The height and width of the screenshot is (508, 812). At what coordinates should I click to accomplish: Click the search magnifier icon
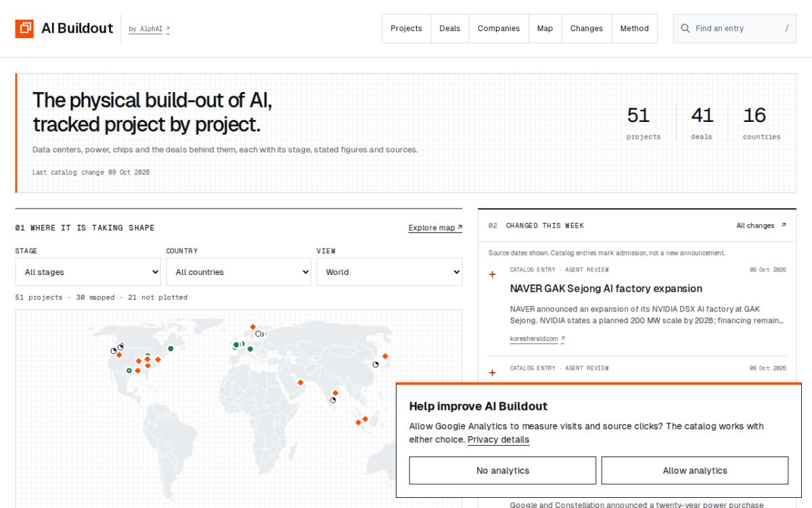tap(685, 28)
